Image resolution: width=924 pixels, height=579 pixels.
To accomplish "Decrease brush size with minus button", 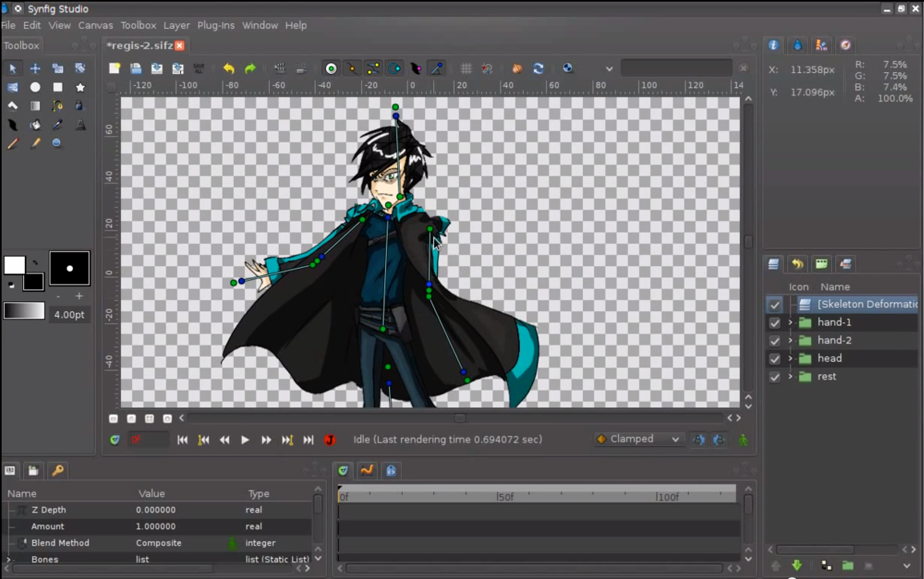I will coord(59,296).
